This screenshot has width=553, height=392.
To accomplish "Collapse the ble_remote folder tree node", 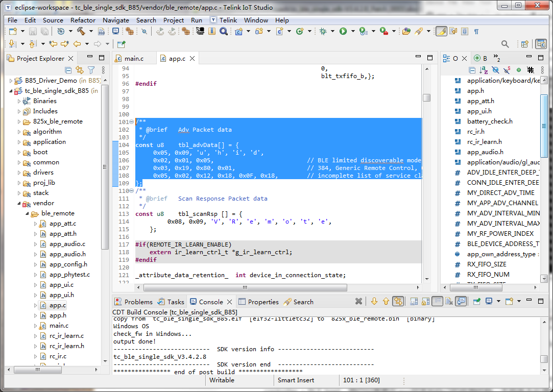I will click(x=28, y=213).
